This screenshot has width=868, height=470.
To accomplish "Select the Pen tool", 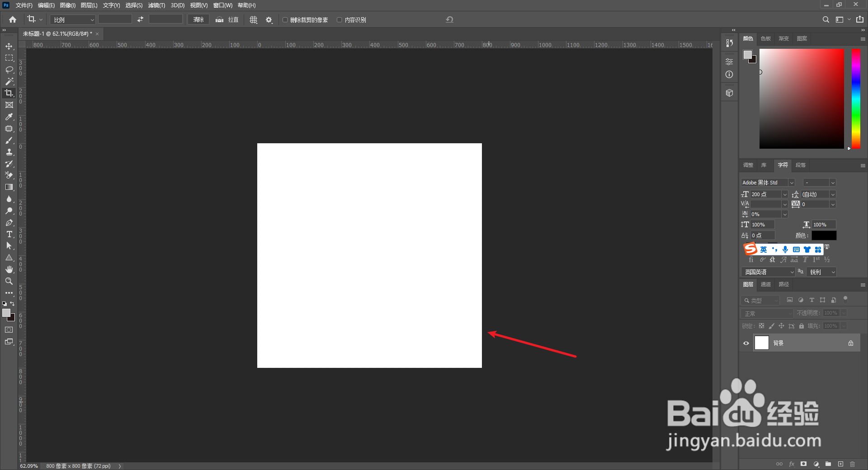I will click(9, 222).
